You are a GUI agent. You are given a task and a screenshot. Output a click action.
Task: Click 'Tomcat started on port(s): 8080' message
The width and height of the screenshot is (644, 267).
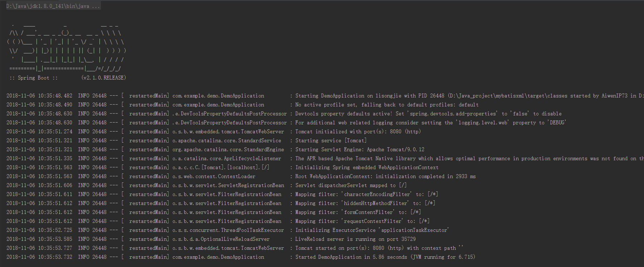click(379, 248)
